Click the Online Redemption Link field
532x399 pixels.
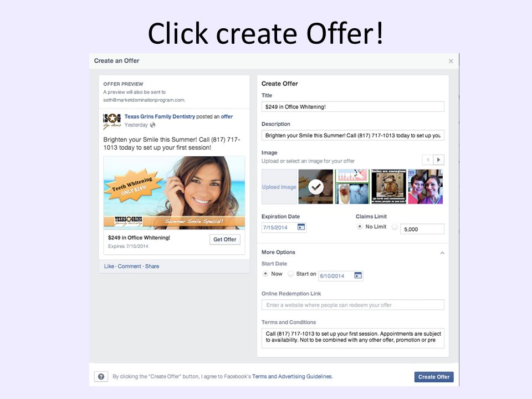tap(353, 305)
